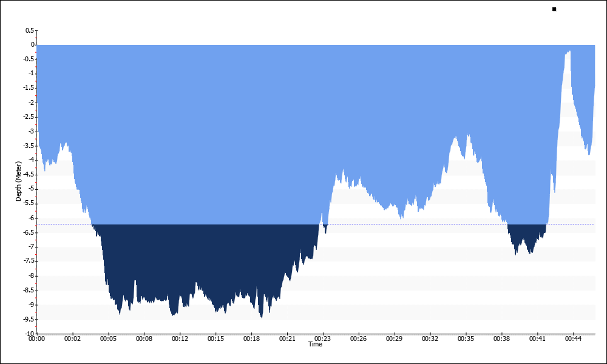Click the '-3' depth axis label
607x364 pixels.
pos(31,131)
